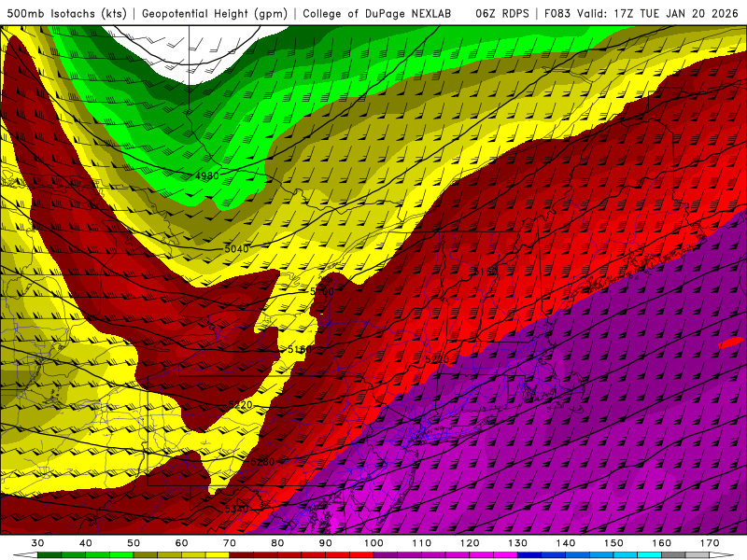The image size is (747, 560).
Task: Click the 30 knot legend label
Action: pos(37,543)
